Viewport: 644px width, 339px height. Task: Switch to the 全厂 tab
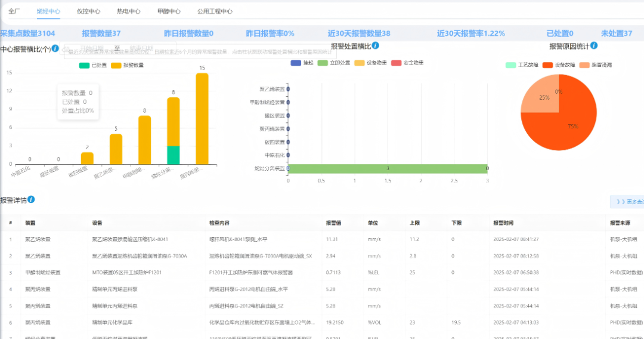click(x=14, y=11)
